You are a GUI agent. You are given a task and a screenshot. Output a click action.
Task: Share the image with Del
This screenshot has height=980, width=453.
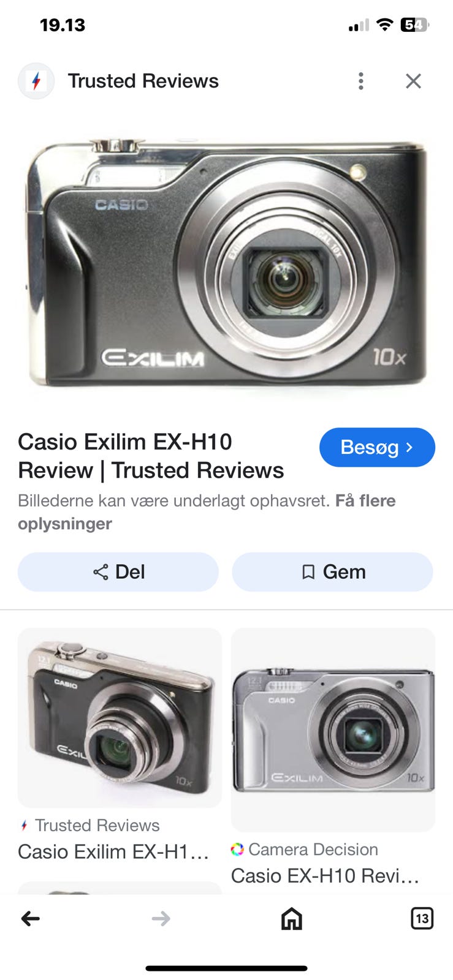[x=118, y=572]
